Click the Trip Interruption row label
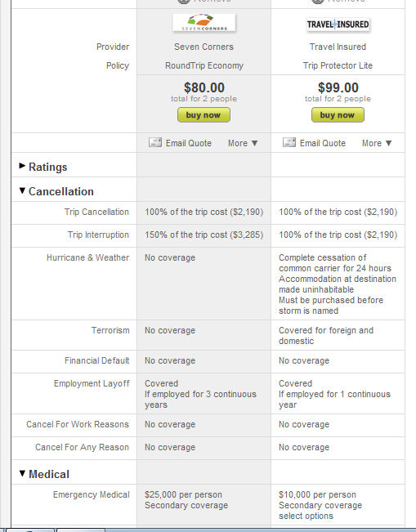This screenshot has width=416, height=532. [98, 235]
